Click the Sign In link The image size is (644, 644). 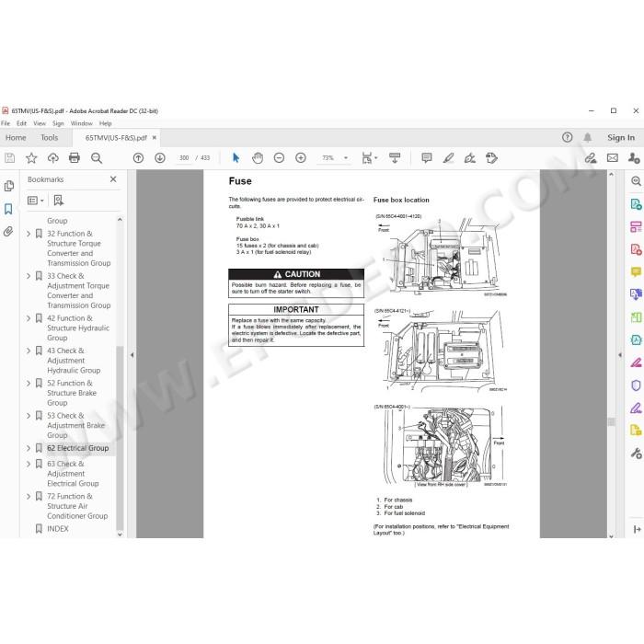pyautogui.click(x=621, y=138)
